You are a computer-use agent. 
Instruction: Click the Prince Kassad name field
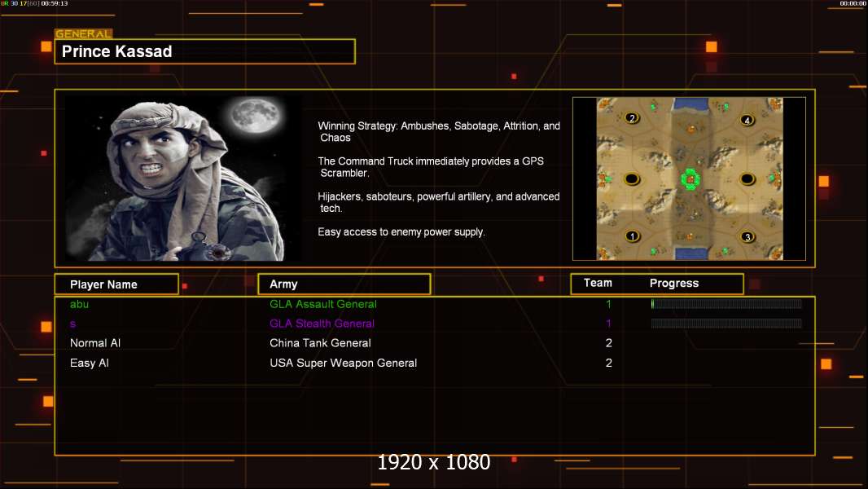(205, 51)
